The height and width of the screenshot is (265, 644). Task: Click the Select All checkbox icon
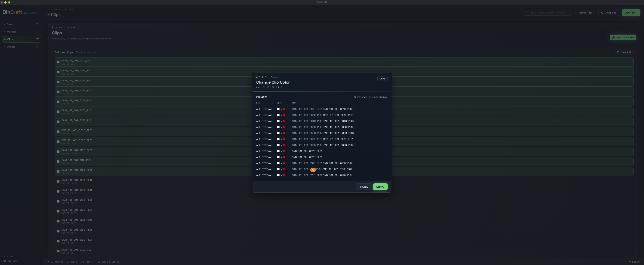[618, 52]
